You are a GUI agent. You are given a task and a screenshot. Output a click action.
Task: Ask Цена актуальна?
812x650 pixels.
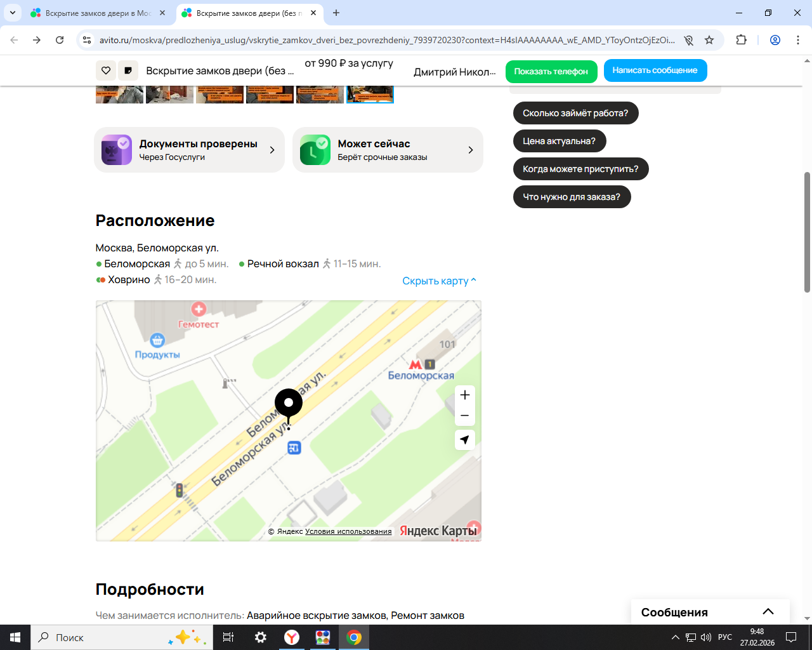(x=559, y=141)
